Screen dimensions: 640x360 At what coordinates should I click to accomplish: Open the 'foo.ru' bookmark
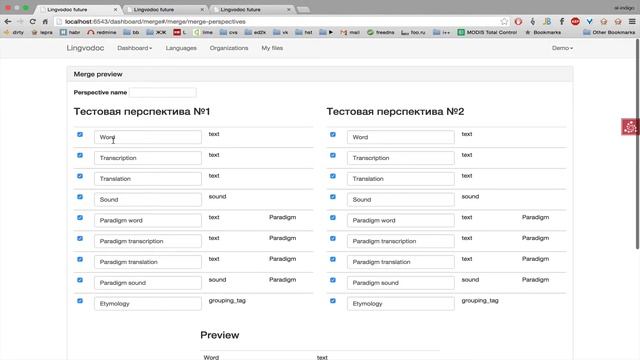pos(413,32)
